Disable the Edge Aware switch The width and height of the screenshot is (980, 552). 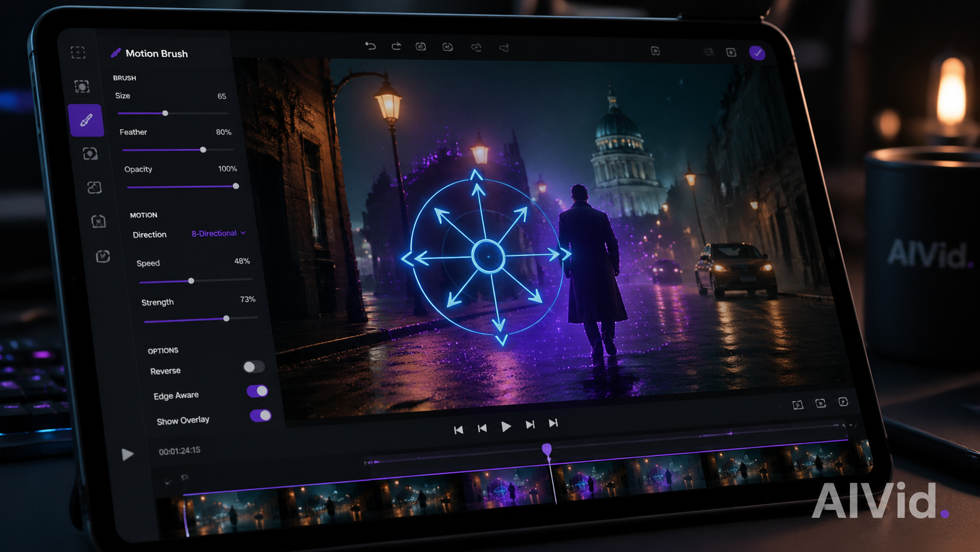tap(257, 391)
